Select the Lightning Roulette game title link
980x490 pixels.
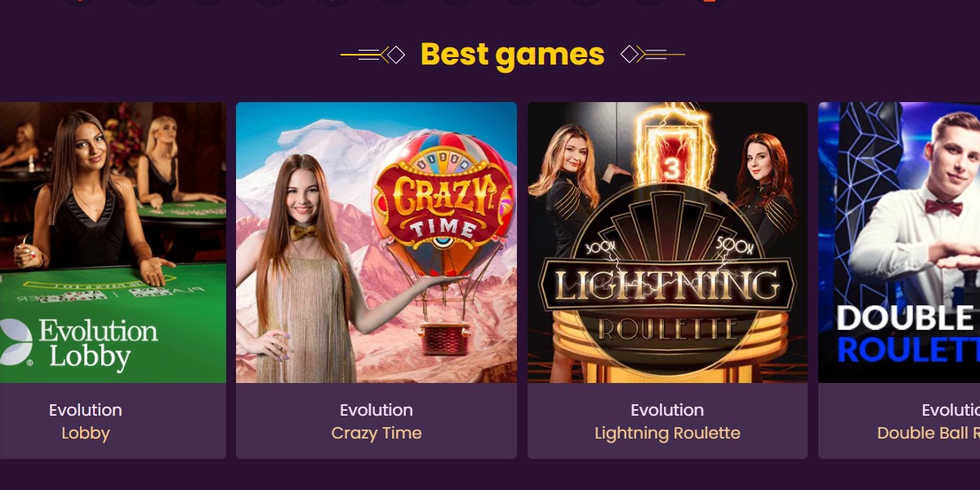667,433
